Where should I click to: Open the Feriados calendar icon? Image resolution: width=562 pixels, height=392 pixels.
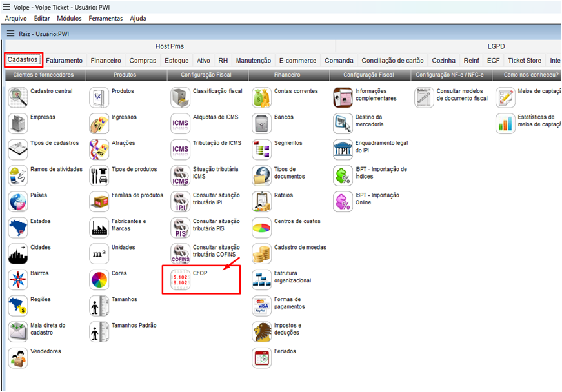point(262,358)
